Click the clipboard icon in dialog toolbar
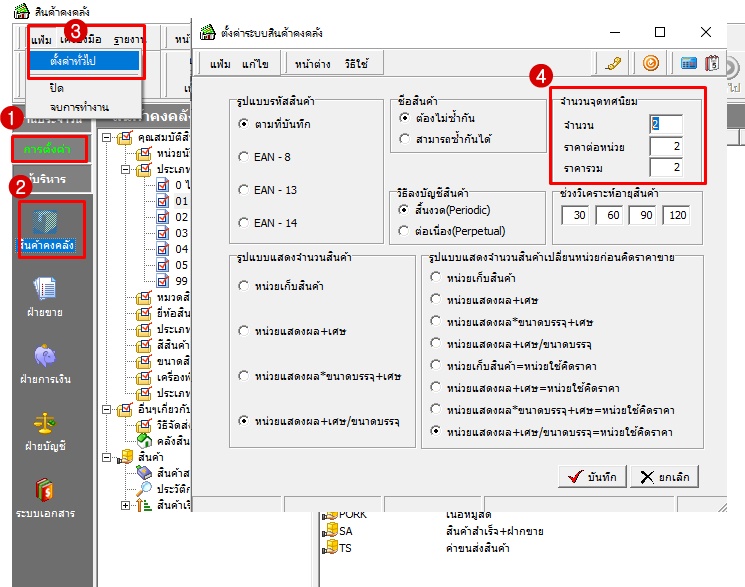This screenshot has width=745, height=587. point(712,63)
